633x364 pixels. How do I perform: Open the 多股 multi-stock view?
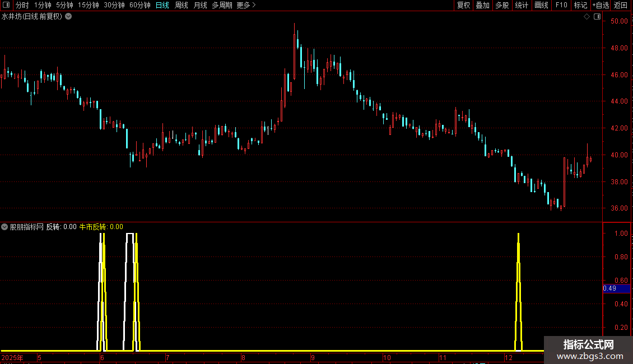click(502, 5)
